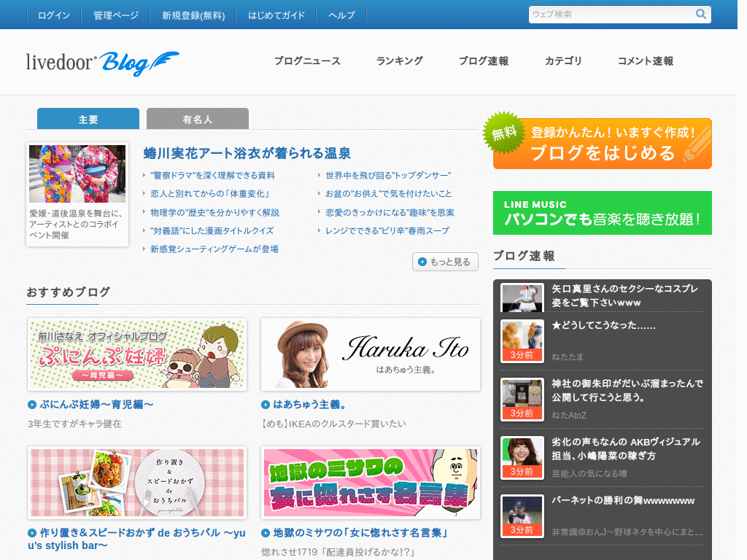747x560 pixels.
Task: Open ぷにんぷ妊婦～育児編～ title link
Action: (97, 405)
